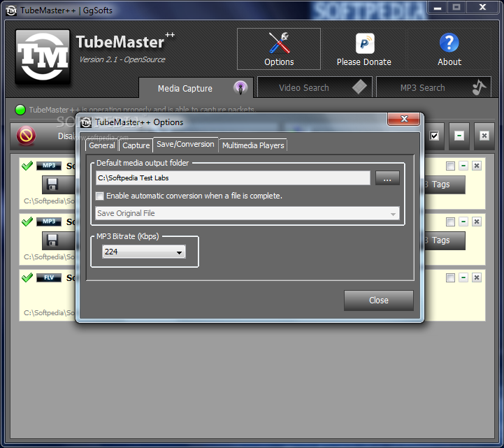Click the MP3 badge in the first row
Viewport: 504px width, 448px height.
pyautogui.click(x=49, y=166)
